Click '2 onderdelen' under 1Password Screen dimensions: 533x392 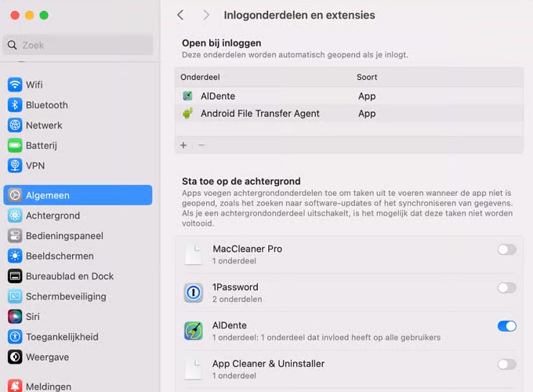click(x=237, y=299)
